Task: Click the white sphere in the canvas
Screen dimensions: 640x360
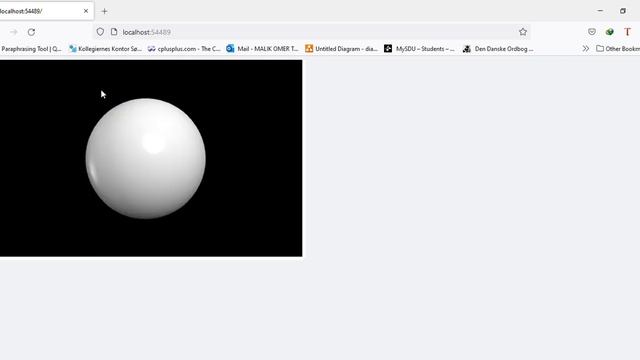Action: tap(146, 158)
